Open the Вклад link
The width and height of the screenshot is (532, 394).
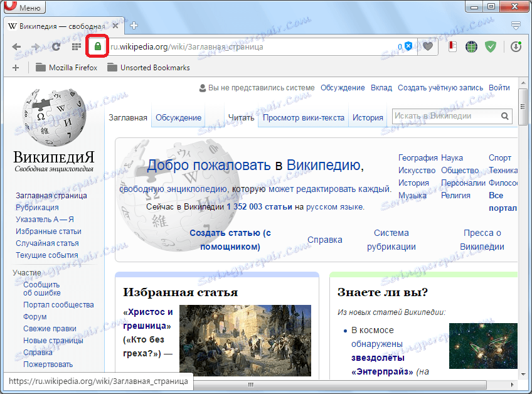pos(381,88)
